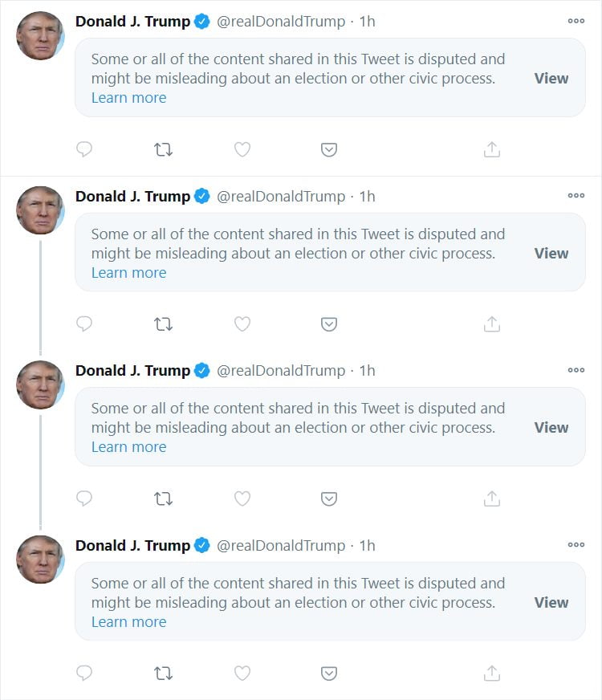Open Learn more link in last tweet
This screenshot has width=602, height=700.
[x=128, y=622]
